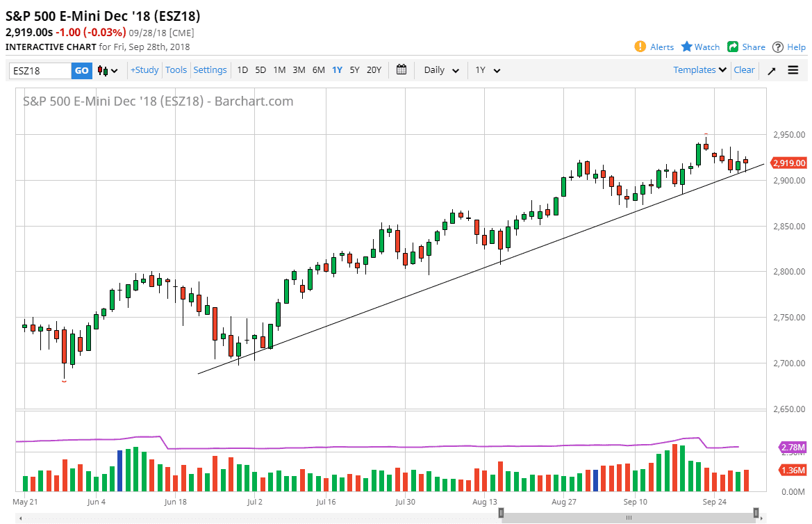Switch to the 20Y timeframe
Image resolution: width=812 pixels, height=524 pixels.
pyautogui.click(x=374, y=69)
